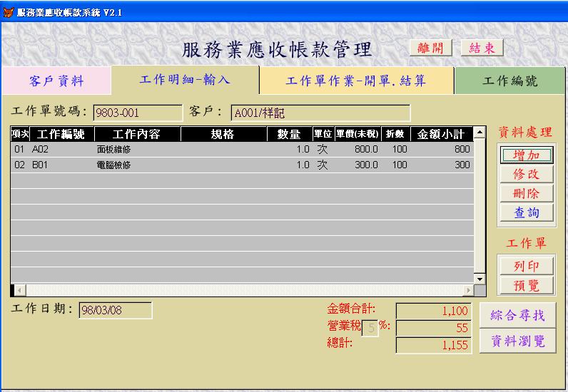Go to the 工作編號 tab

pyautogui.click(x=509, y=81)
